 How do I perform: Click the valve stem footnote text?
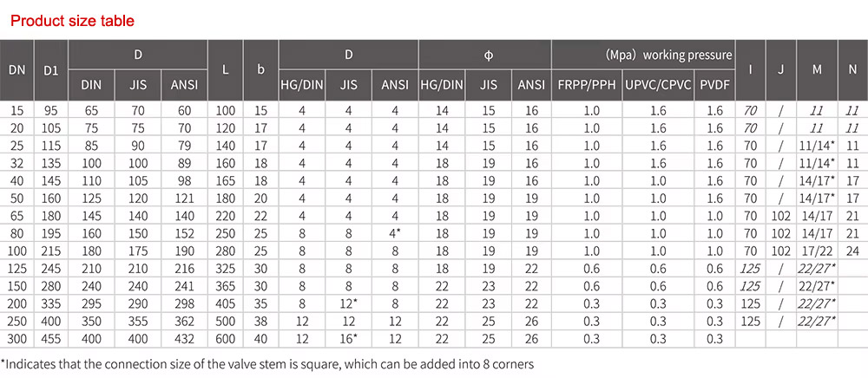[x=266, y=364]
